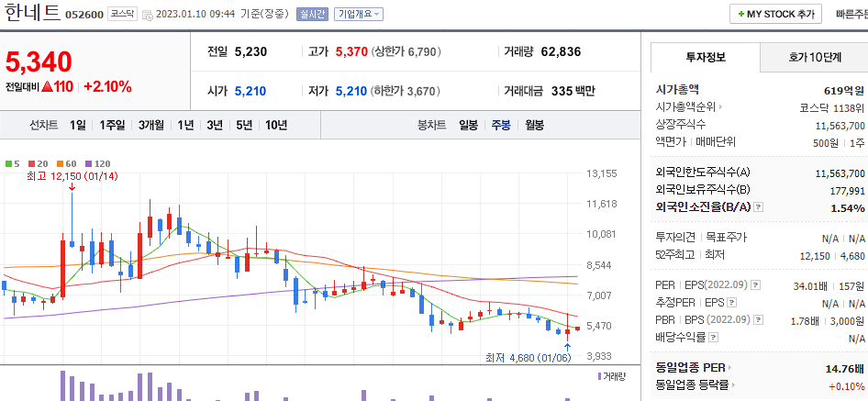Screen dimensions: 868x401
Task: Click the 동일업종 PER link
Action: [x=690, y=368]
